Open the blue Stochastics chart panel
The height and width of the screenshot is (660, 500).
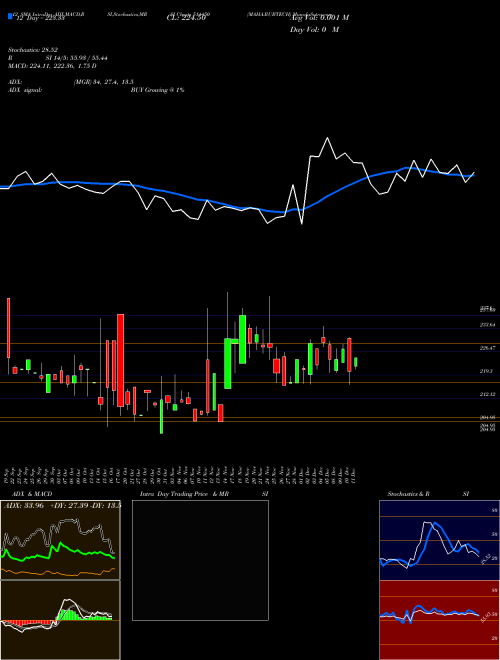click(x=439, y=540)
